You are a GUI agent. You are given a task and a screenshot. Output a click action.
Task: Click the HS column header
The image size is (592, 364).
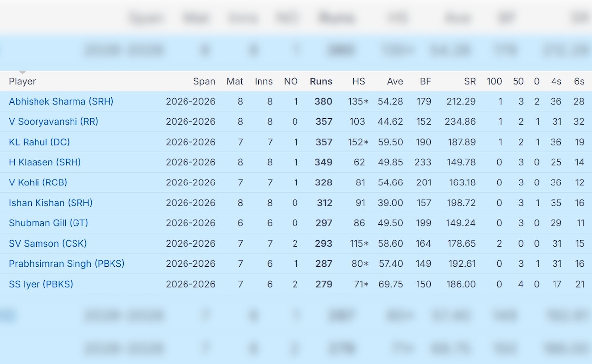359,82
